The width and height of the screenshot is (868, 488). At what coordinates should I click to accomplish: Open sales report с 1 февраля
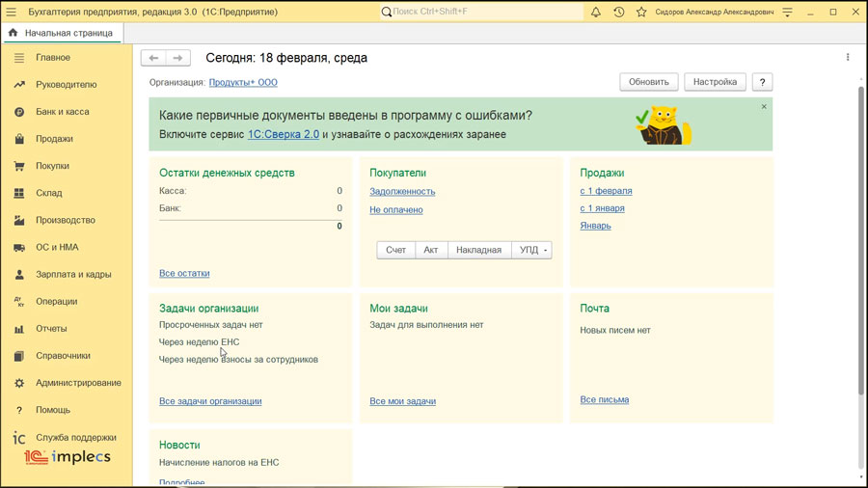click(x=607, y=191)
